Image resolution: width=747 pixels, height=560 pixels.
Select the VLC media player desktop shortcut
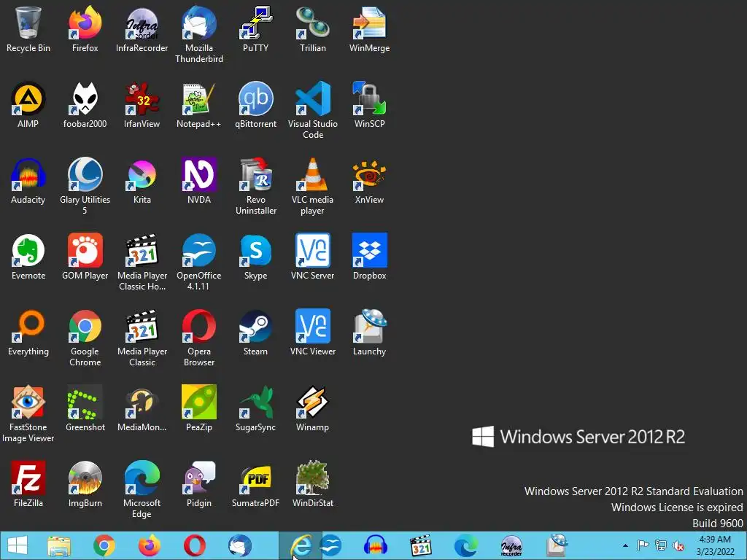[312, 186]
